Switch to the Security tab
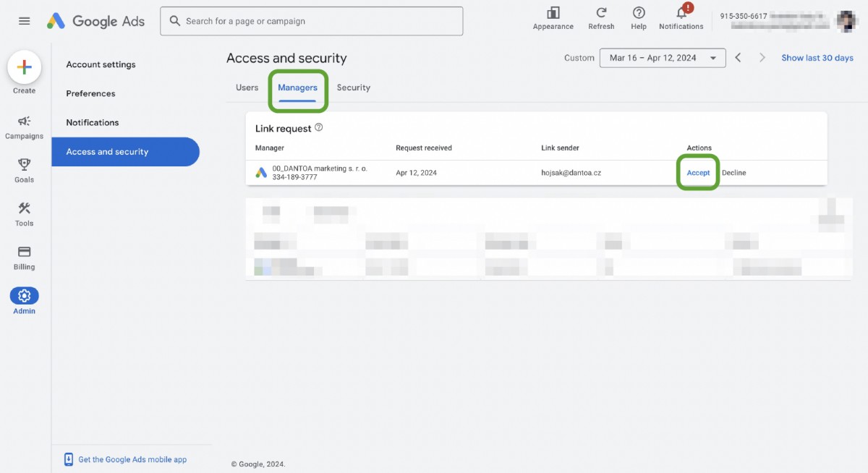 (353, 88)
